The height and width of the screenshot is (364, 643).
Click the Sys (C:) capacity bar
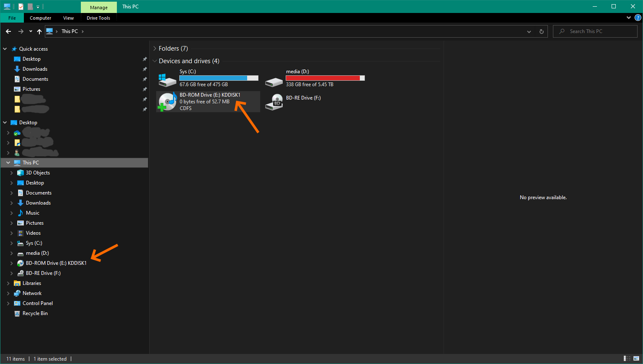pos(219,78)
